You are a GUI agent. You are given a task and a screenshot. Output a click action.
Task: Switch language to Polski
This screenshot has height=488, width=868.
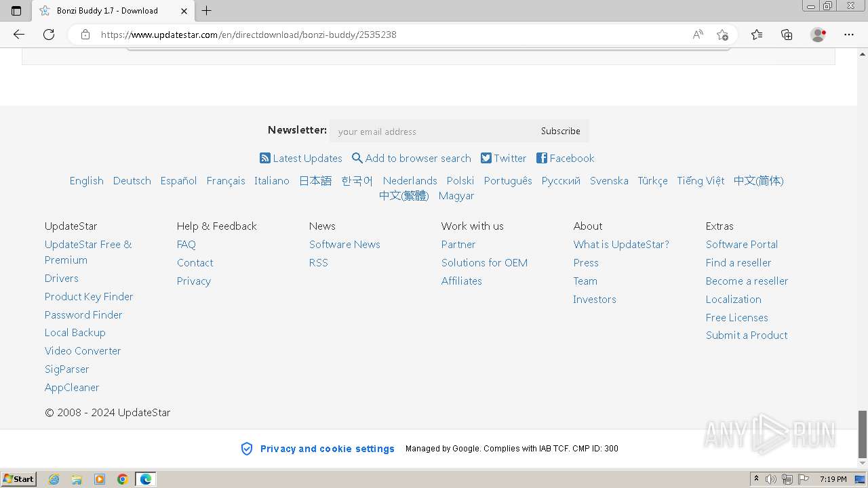[x=460, y=180]
